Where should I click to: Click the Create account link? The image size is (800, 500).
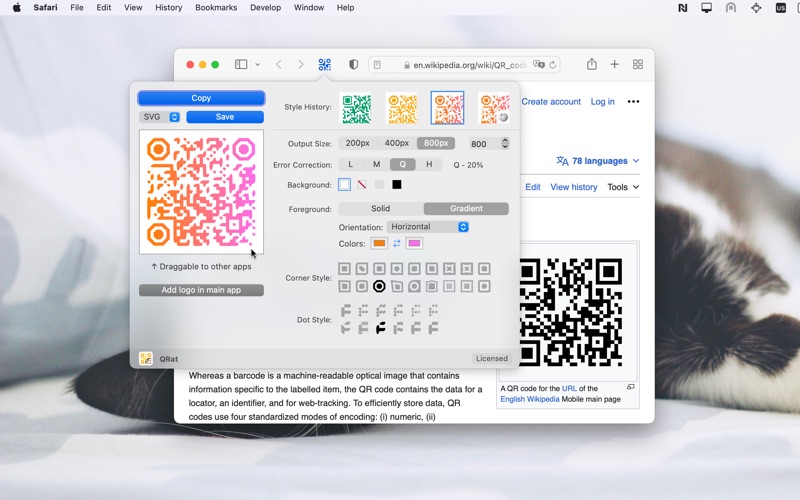coord(551,102)
